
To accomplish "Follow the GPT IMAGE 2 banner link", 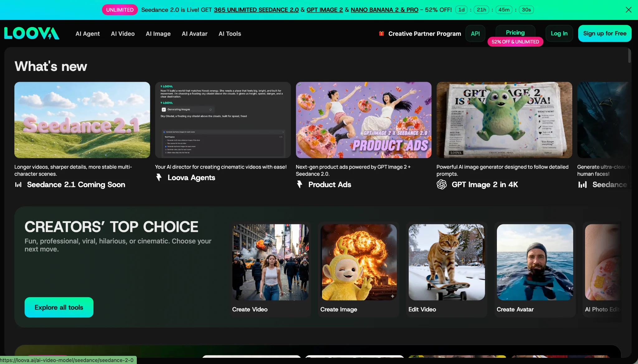I will click(x=325, y=10).
